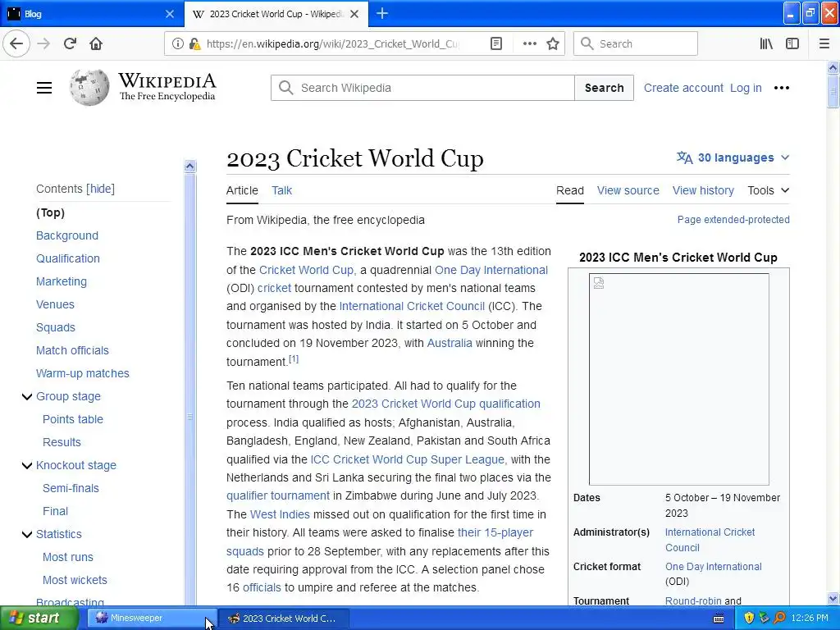Jump to Most wickets section
The image size is (840, 630).
click(75, 580)
